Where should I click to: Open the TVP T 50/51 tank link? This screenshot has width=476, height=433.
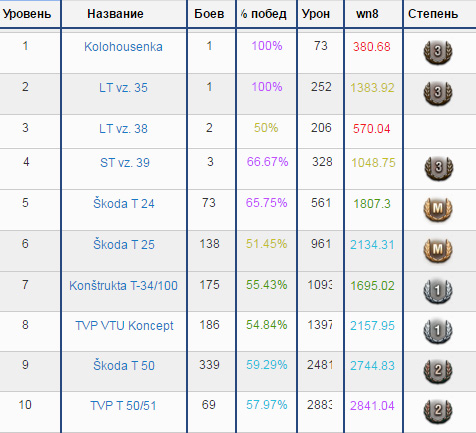tap(123, 406)
